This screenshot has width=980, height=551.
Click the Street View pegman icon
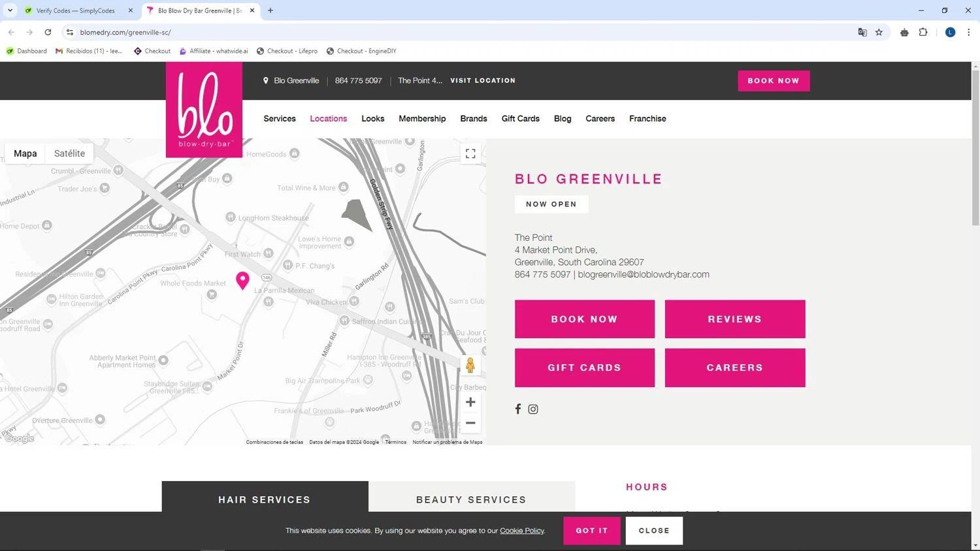pos(470,366)
